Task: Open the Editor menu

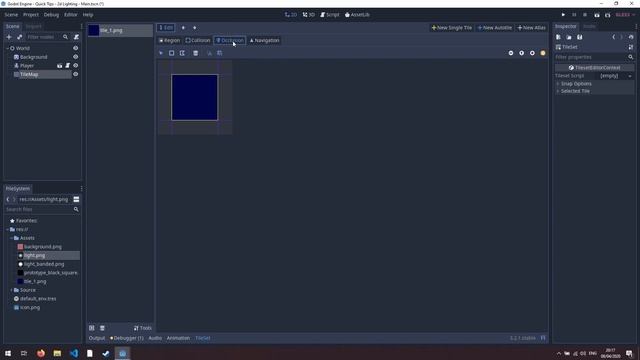Action: coord(71,15)
